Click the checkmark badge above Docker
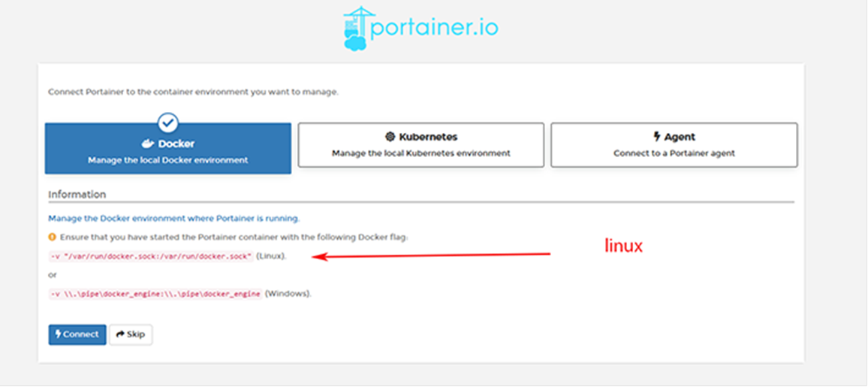Image resolution: width=868 pixels, height=387 pixels. coord(167,122)
